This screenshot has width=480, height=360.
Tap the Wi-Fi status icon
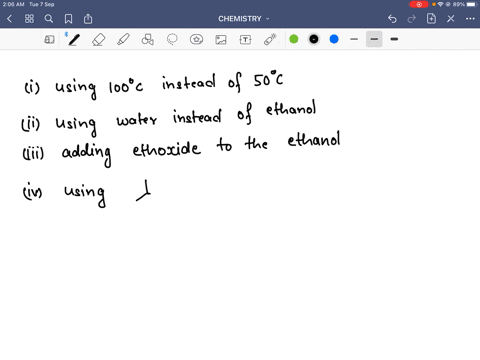pos(441,4)
